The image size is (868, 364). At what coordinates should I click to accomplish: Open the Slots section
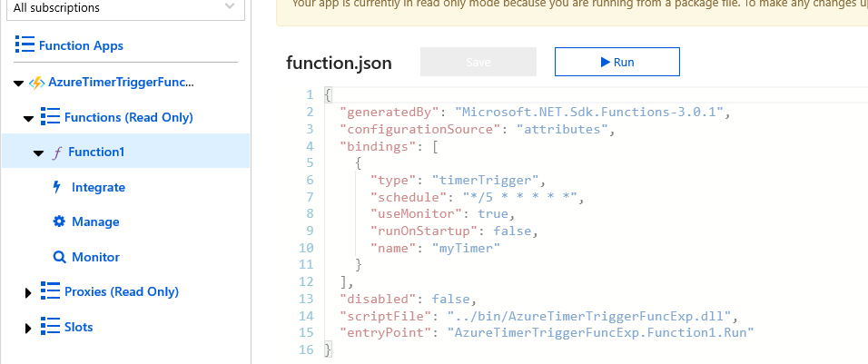(79, 327)
